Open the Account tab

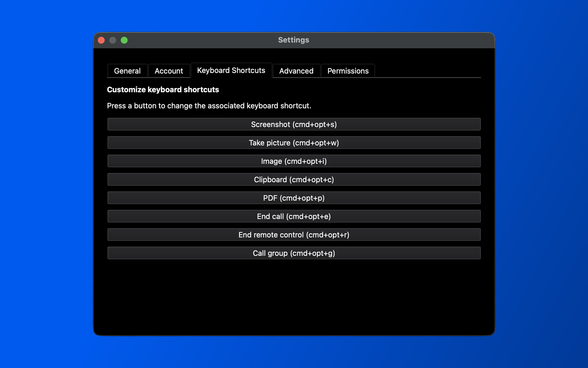pos(169,71)
